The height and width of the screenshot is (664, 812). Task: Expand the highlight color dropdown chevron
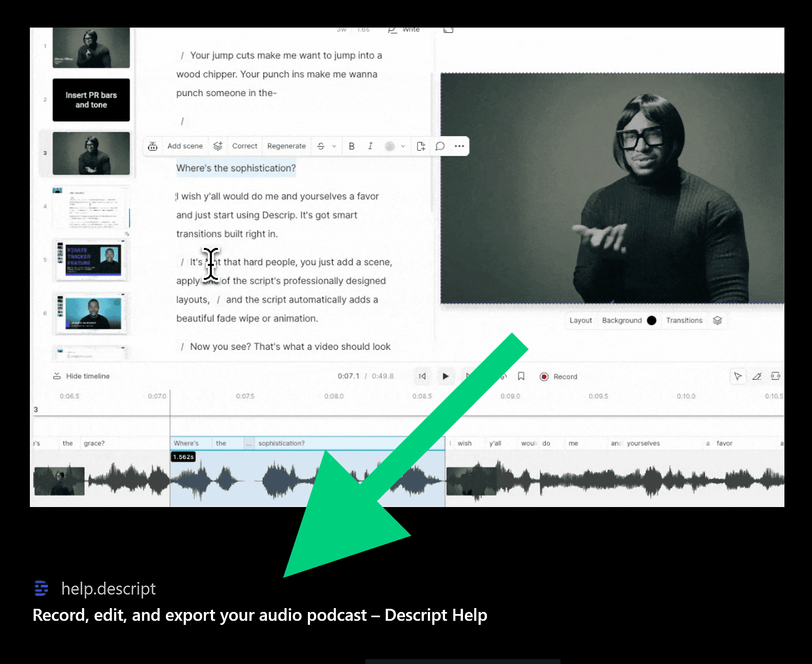point(403,147)
